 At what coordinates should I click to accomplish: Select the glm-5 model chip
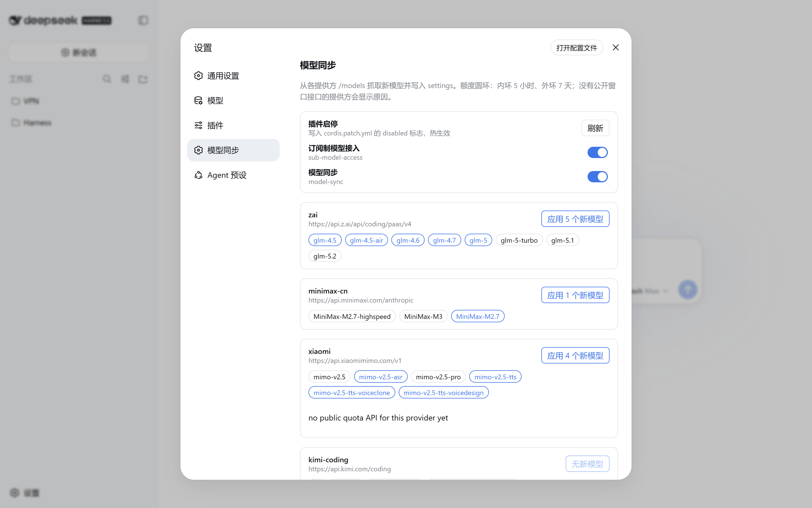coord(478,240)
